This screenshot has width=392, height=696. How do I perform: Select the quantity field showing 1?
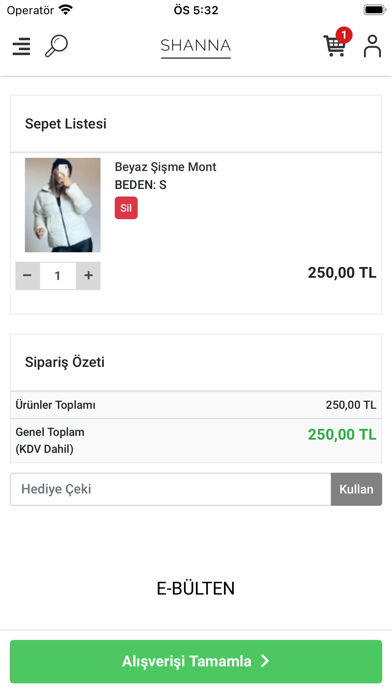pyautogui.click(x=58, y=276)
